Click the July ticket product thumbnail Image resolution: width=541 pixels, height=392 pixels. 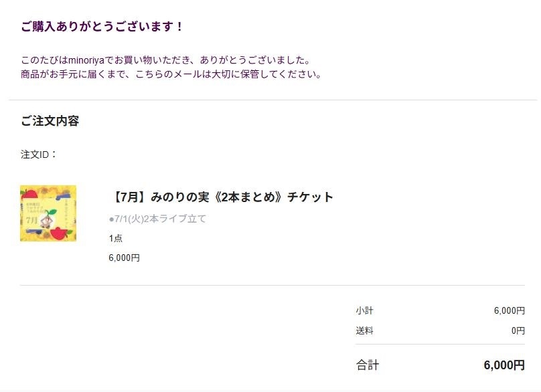point(48,213)
